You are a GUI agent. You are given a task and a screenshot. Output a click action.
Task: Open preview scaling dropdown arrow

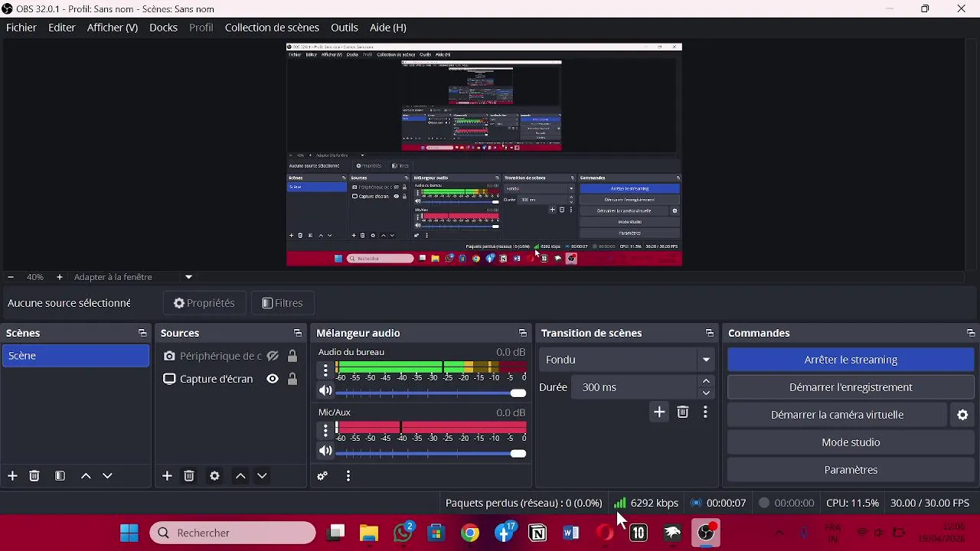(188, 277)
